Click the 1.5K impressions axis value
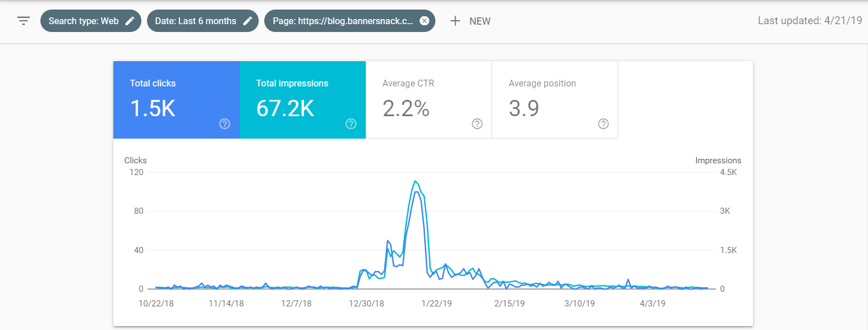 coord(728,250)
